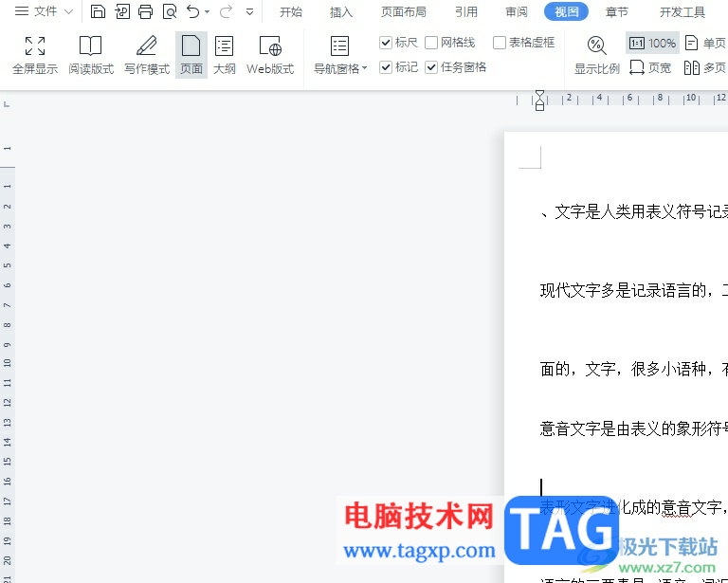This screenshot has height=583, width=728.
Task: Click the Undo arrow icon
Action: [x=192, y=11]
